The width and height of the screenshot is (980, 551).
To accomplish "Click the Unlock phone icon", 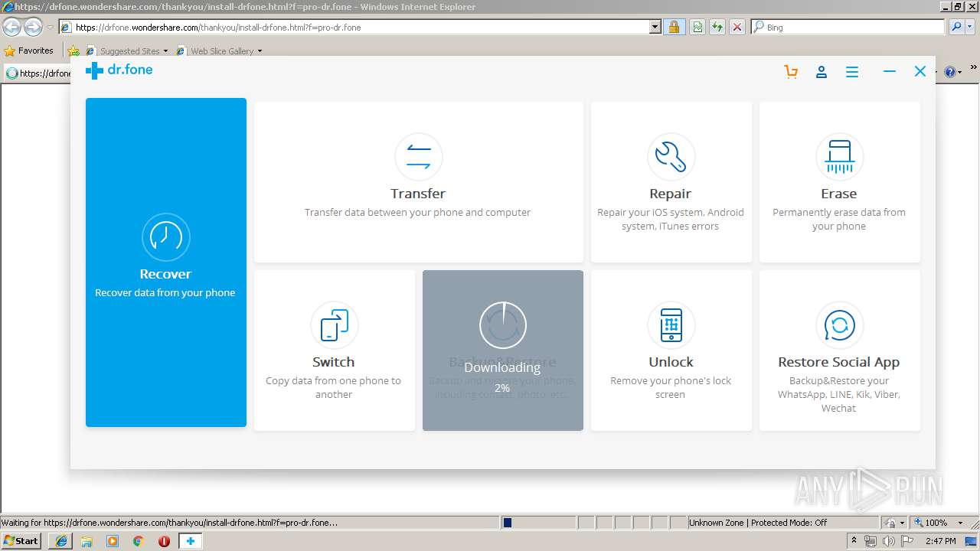I will click(x=671, y=325).
